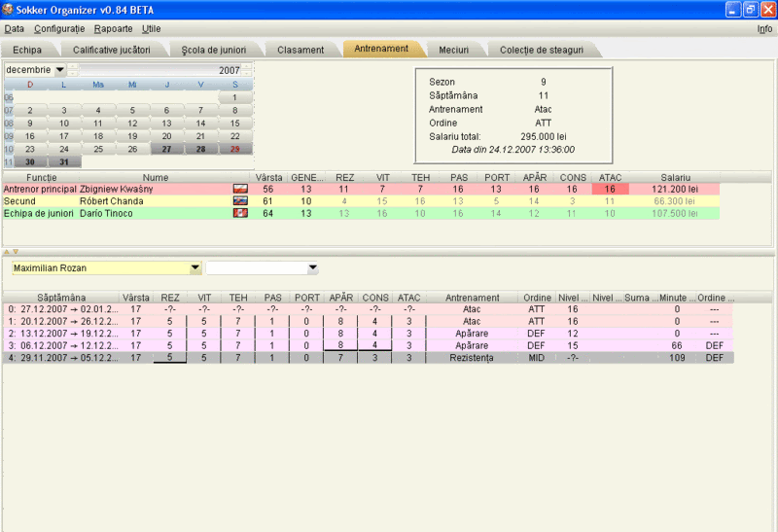This screenshot has width=778, height=532.
Task: Open the Configurație menu
Action: tap(59, 29)
